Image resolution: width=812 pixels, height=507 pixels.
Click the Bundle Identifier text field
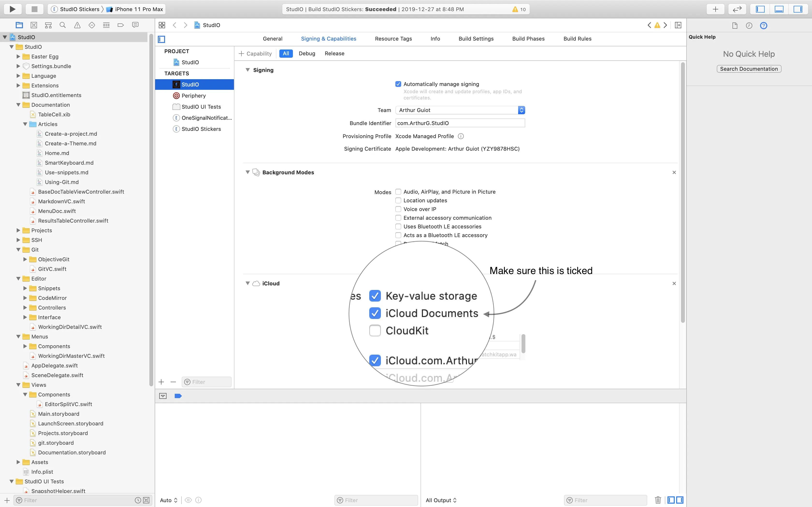tap(460, 123)
